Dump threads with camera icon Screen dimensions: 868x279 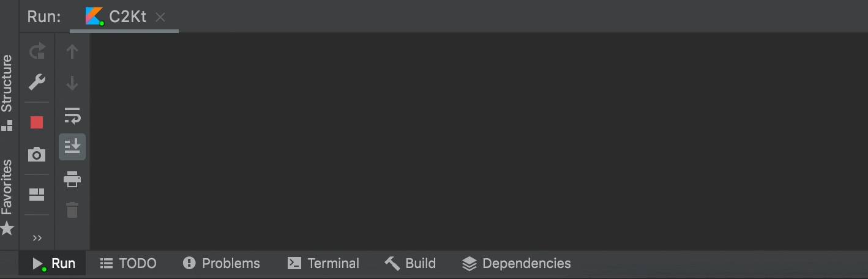(x=37, y=154)
